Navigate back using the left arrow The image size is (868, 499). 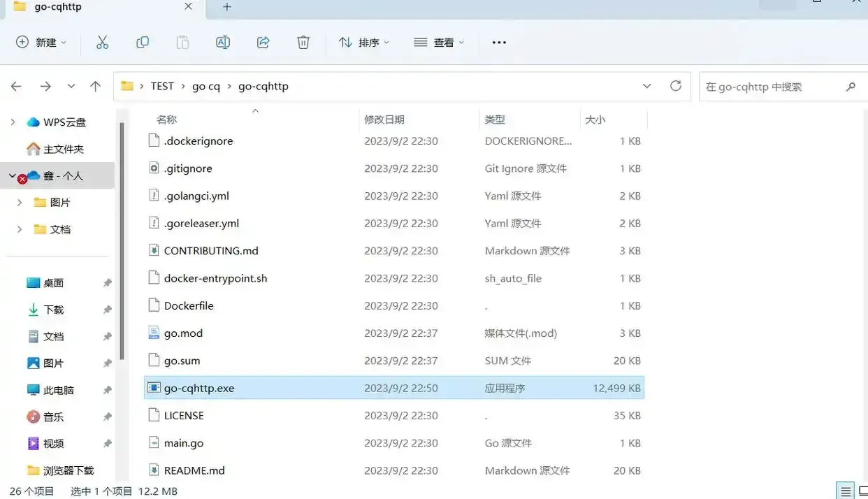(x=17, y=86)
